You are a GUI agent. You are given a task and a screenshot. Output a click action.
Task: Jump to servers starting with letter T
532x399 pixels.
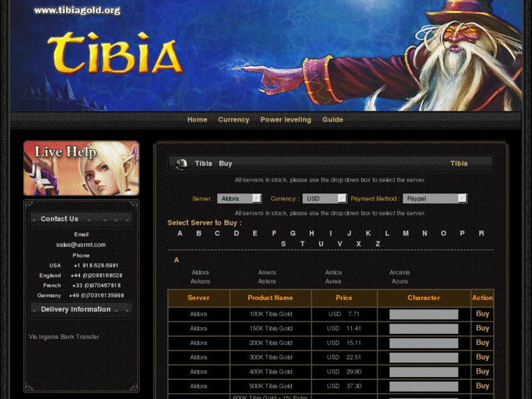302,244
